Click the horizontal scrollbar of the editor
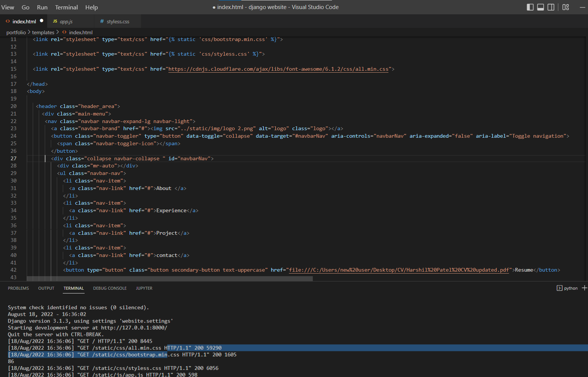 [x=170, y=279]
